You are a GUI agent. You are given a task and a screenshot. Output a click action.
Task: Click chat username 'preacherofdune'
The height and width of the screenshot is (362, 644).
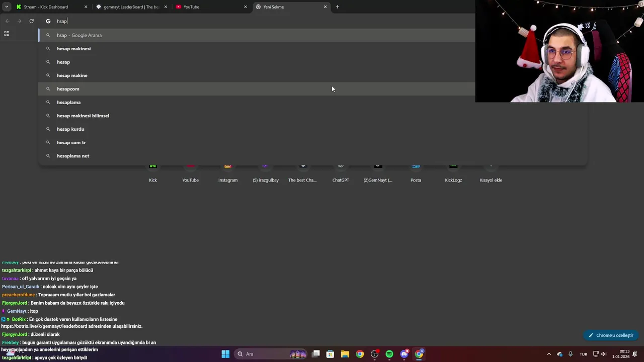click(18, 295)
